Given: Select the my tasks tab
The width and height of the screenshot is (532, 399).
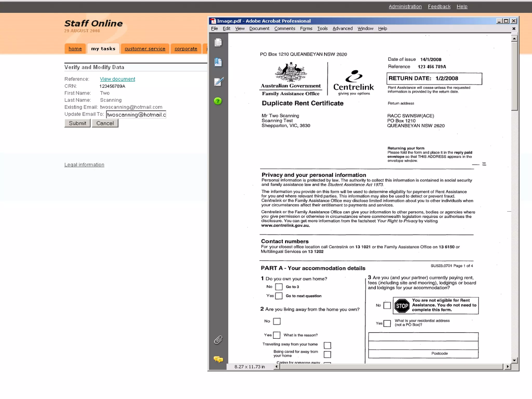Looking at the screenshot, I should 103,49.
